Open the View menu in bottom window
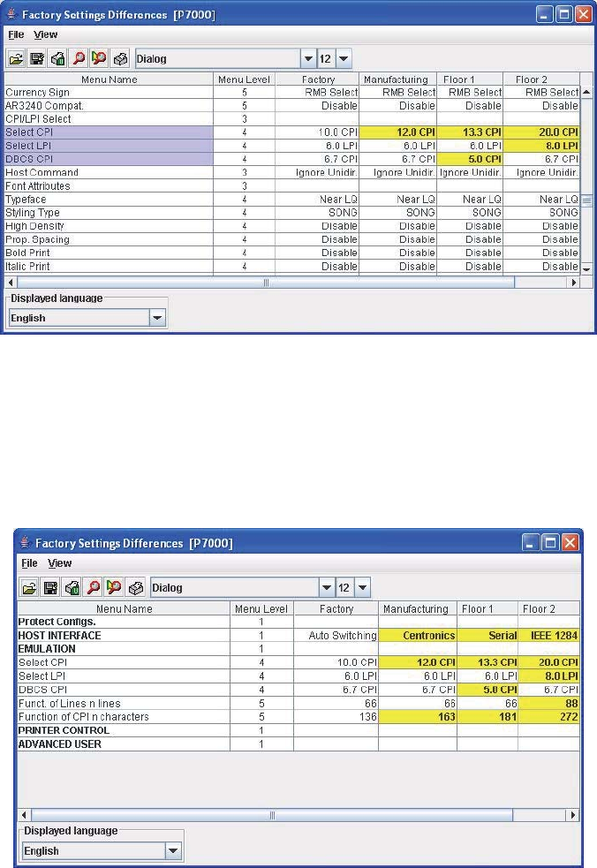Image resolution: width=597 pixels, height=868 pixels. pos(59,563)
